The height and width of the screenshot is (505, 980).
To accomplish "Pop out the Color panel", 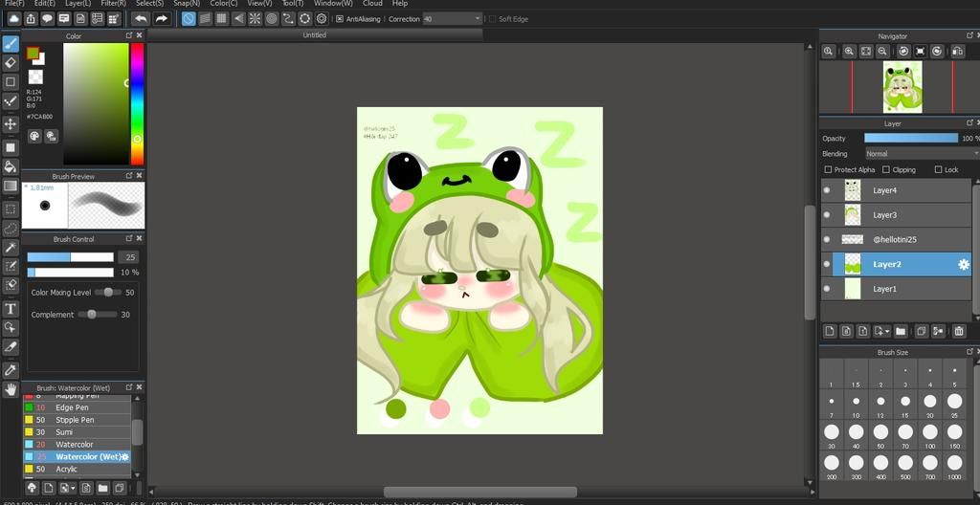I will [x=129, y=36].
